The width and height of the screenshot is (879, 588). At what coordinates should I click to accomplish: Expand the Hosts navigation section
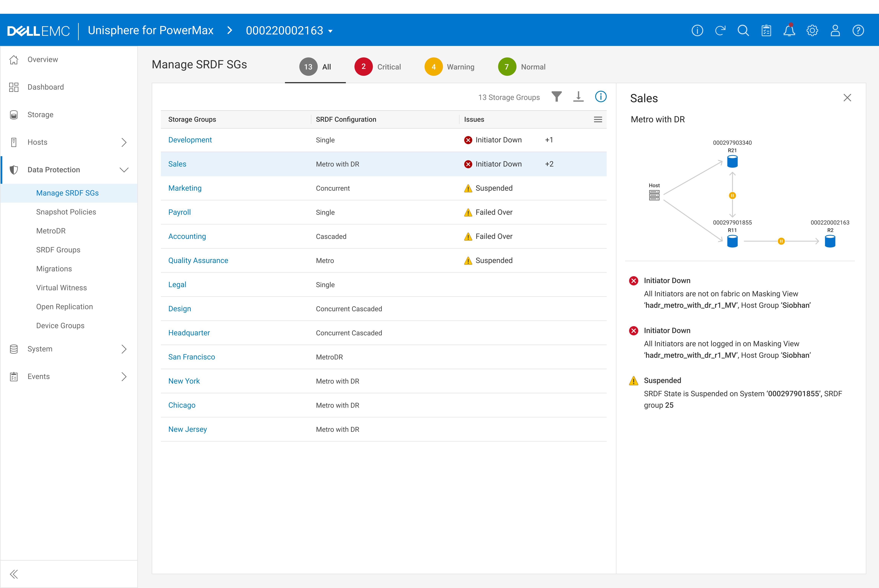click(124, 142)
